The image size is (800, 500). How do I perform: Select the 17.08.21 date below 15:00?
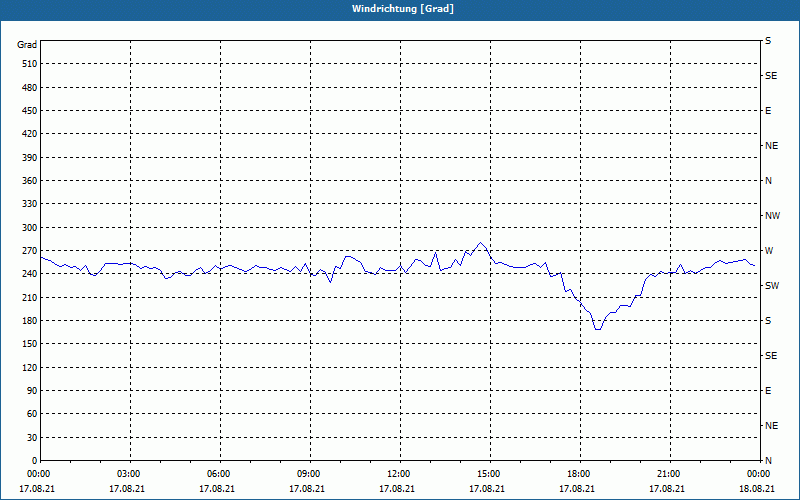(x=487, y=489)
